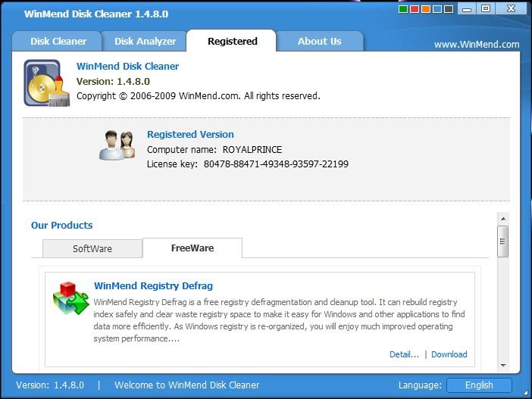Download WinMend Registry Defrag
This screenshot has width=532, height=399.
point(449,354)
